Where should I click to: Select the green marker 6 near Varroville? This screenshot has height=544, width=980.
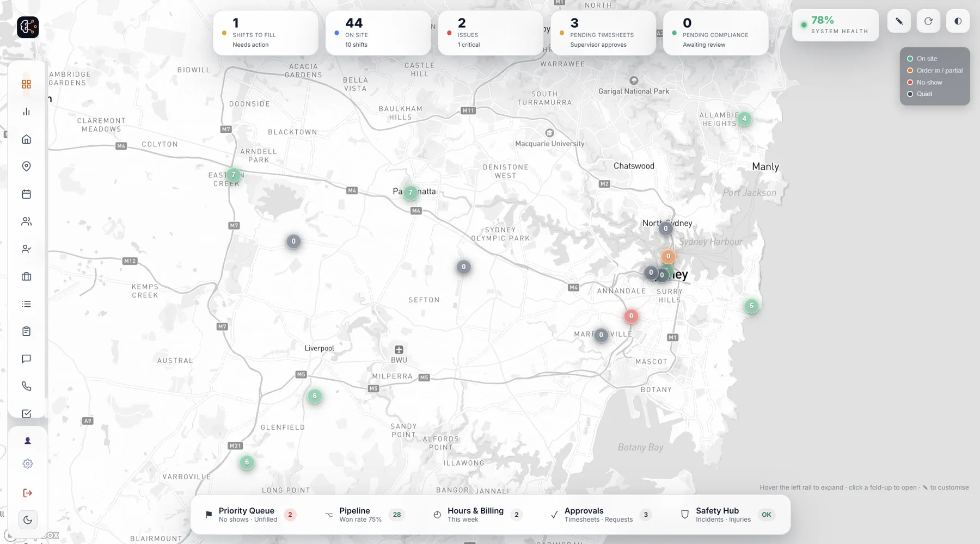coord(247,462)
